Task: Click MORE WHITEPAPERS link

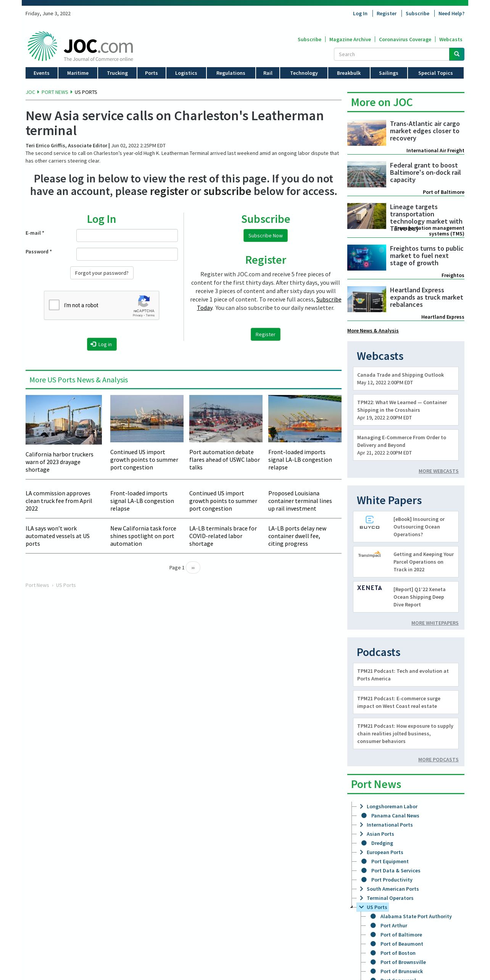Action: coord(435,623)
